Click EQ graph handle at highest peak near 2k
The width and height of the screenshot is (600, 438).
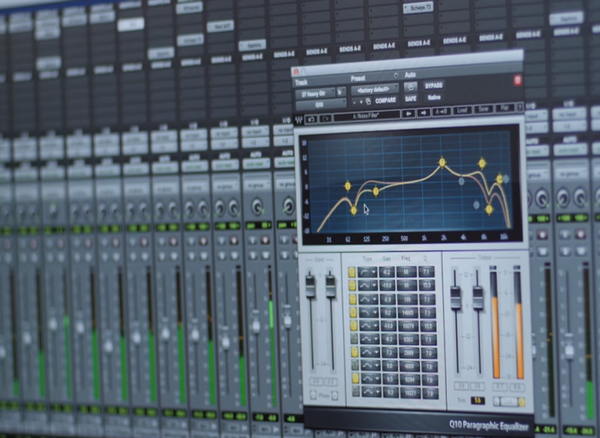click(442, 162)
